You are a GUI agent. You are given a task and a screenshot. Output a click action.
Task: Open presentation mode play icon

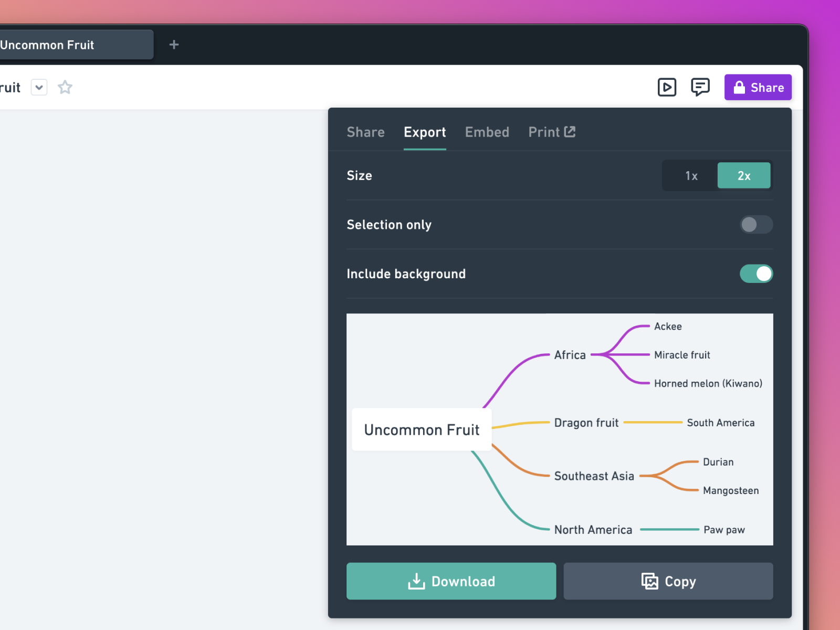click(667, 87)
